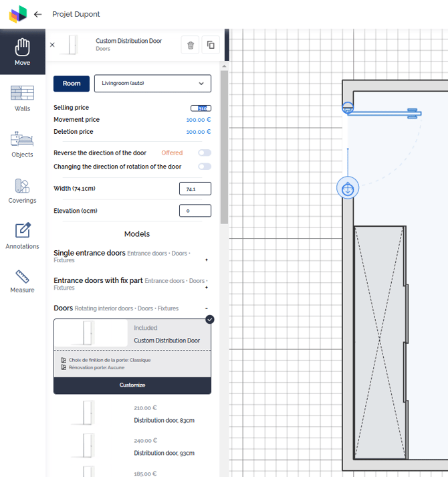448x477 pixels.
Task: Click the Included label on door card
Action: [x=145, y=328]
